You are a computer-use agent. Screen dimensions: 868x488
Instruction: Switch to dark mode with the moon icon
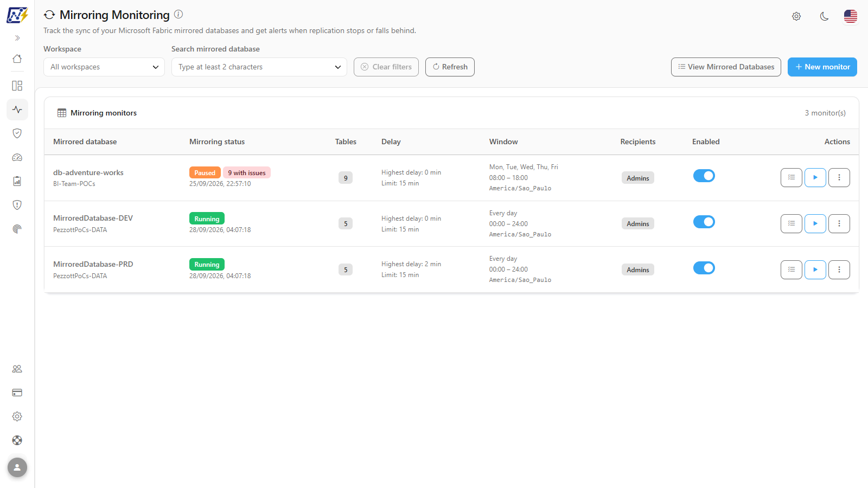[825, 16]
